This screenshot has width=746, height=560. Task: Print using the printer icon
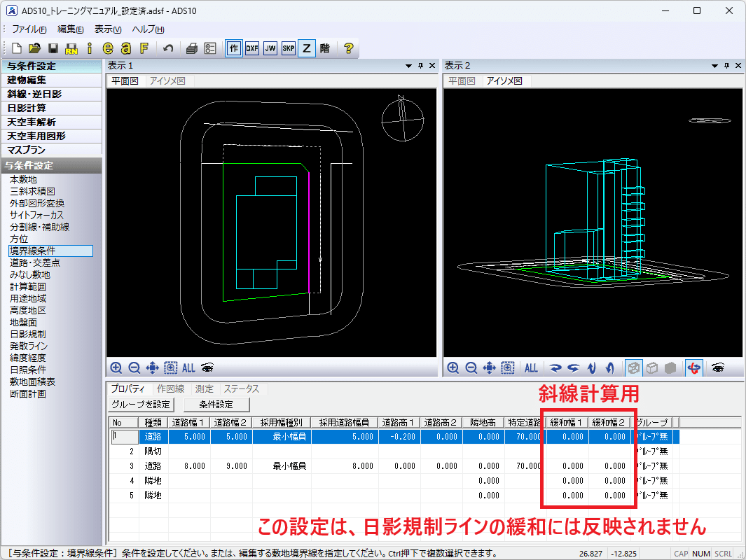click(192, 48)
